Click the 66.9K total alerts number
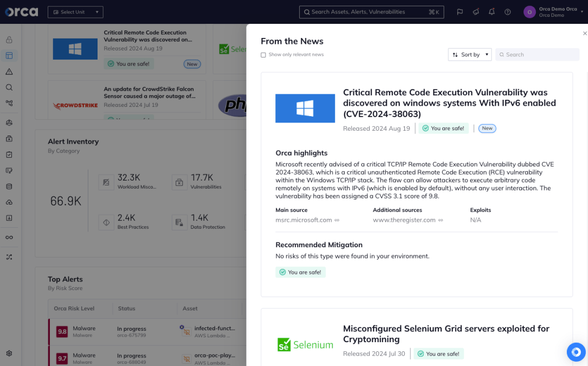Image resolution: width=588 pixels, height=366 pixels. click(x=66, y=201)
